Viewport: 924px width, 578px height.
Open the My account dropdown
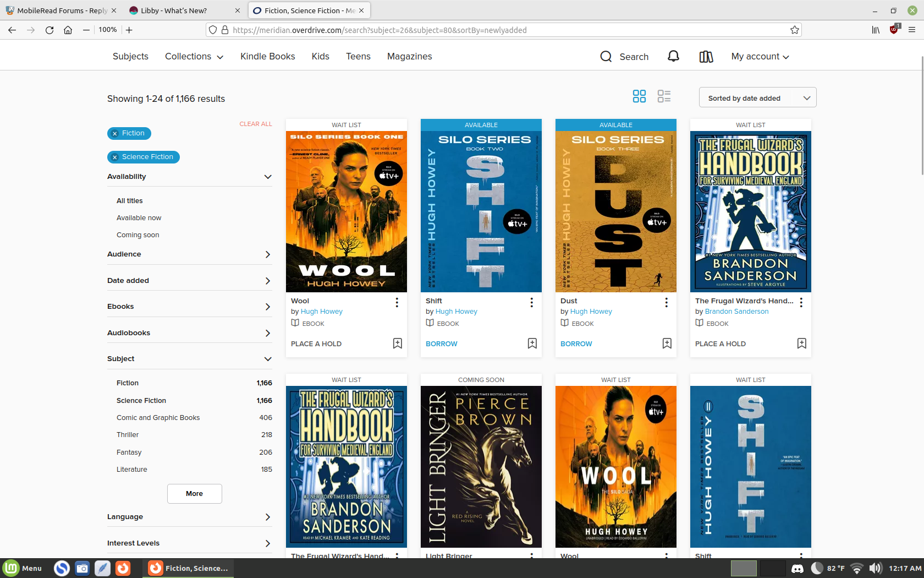pos(760,57)
